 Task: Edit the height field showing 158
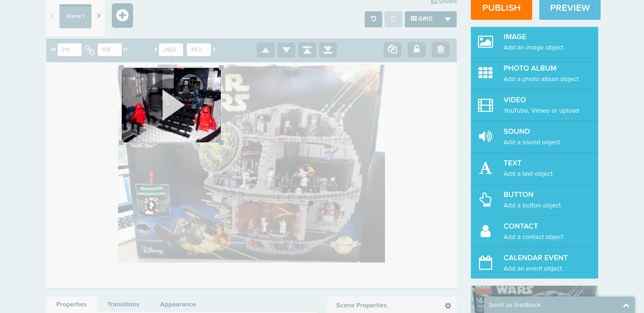tap(109, 49)
